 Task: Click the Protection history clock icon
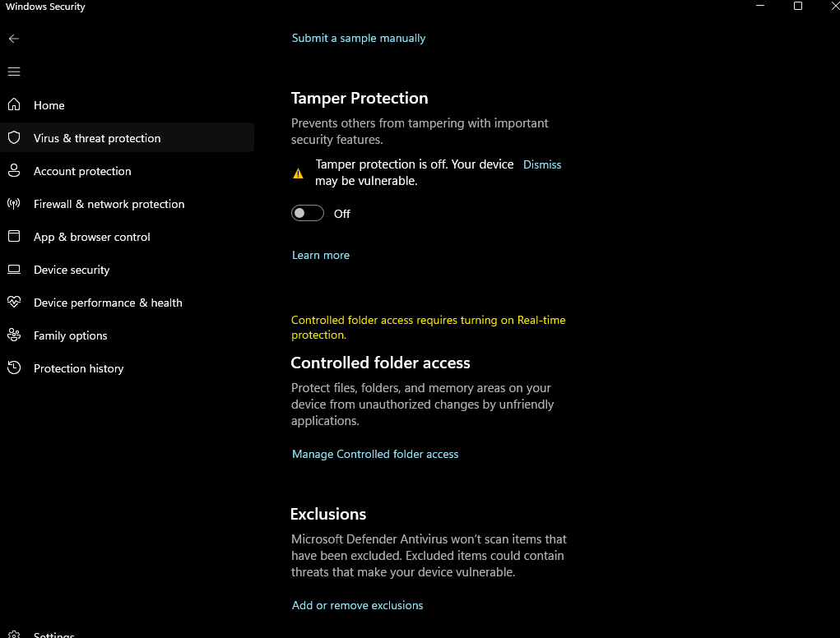(x=14, y=368)
